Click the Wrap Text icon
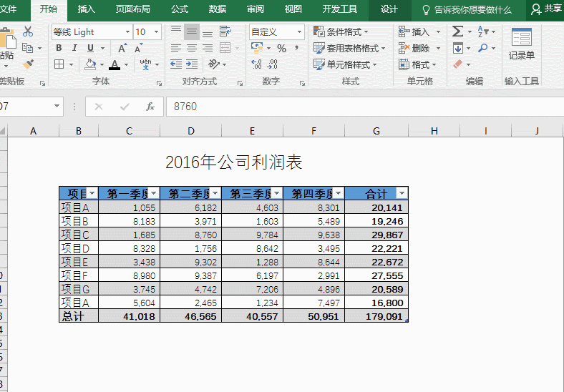Image resolution: width=564 pixels, height=392 pixels. point(225,31)
